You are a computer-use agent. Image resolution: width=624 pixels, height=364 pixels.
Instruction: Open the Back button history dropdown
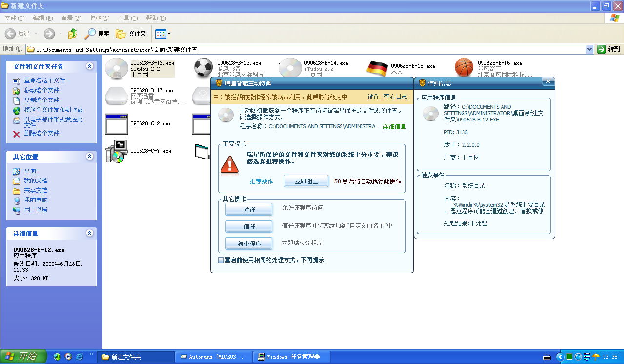(36, 34)
